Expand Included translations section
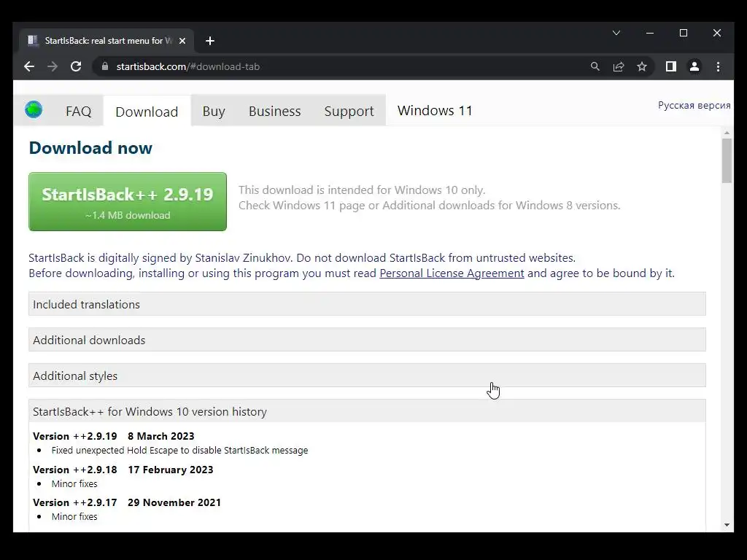This screenshot has height=560, width=747. coord(367,304)
